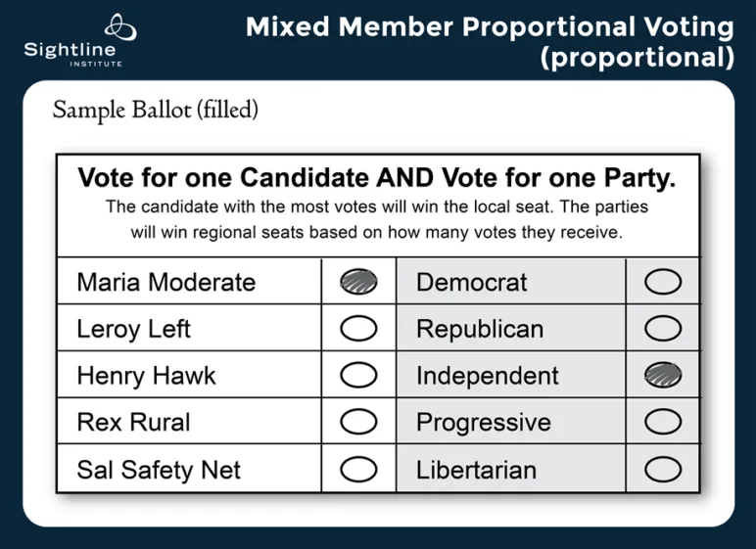This screenshot has height=549, width=756.
Task: Click the Leroy Left candidate name
Action: click(133, 330)
